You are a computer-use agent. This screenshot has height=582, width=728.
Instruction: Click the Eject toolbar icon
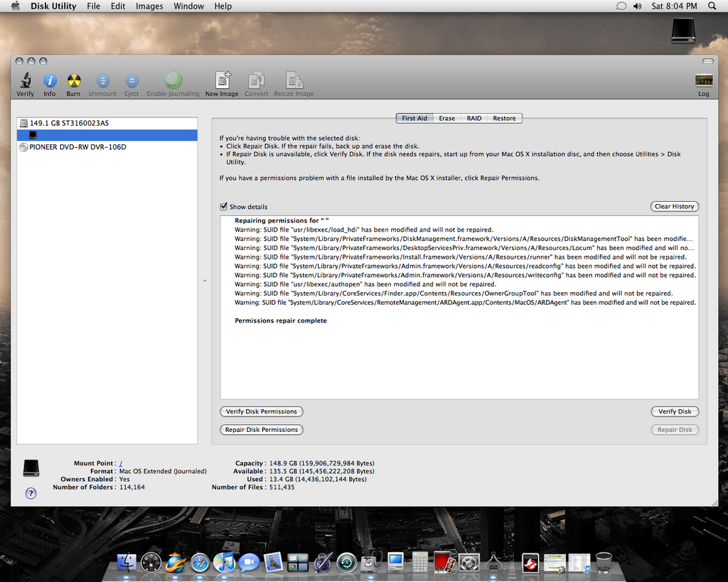(132, 81)
